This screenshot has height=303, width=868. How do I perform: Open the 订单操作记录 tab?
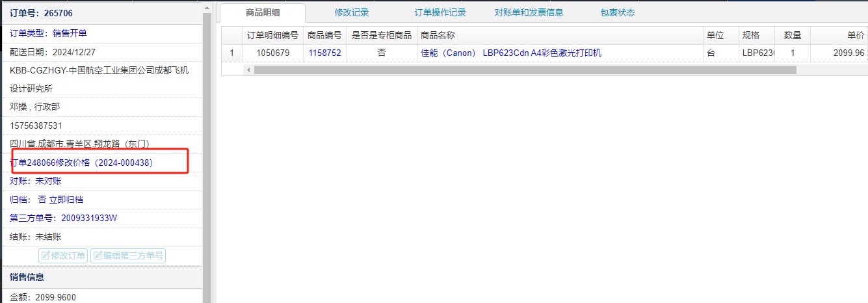click(x=440, y=12)
